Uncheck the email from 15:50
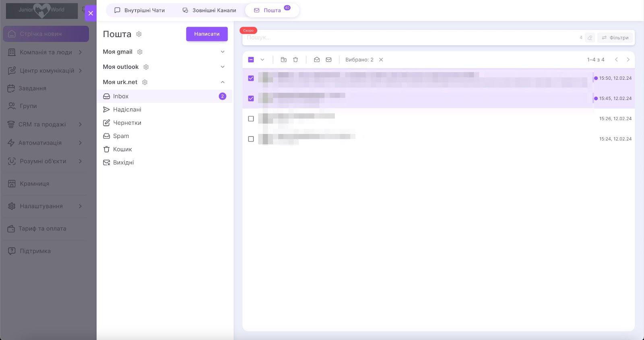Image resolution: width=644 pixels, height=340 pixels. (x=251, y=78)
